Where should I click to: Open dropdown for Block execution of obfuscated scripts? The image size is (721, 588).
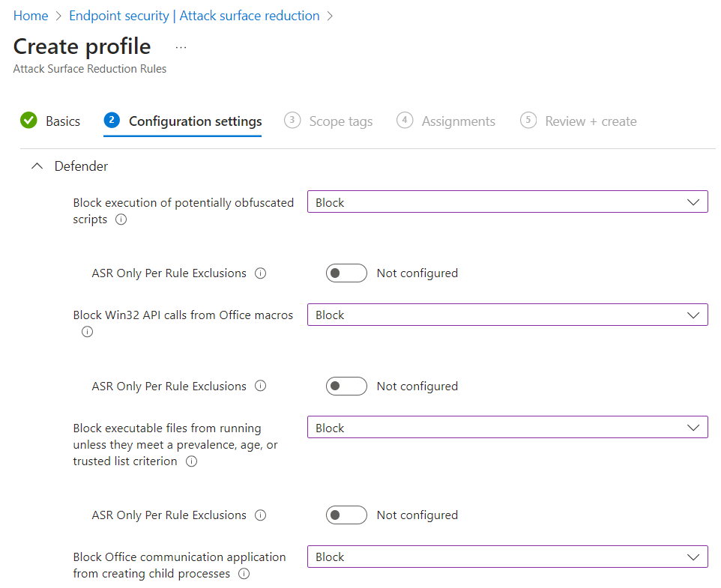507,202
